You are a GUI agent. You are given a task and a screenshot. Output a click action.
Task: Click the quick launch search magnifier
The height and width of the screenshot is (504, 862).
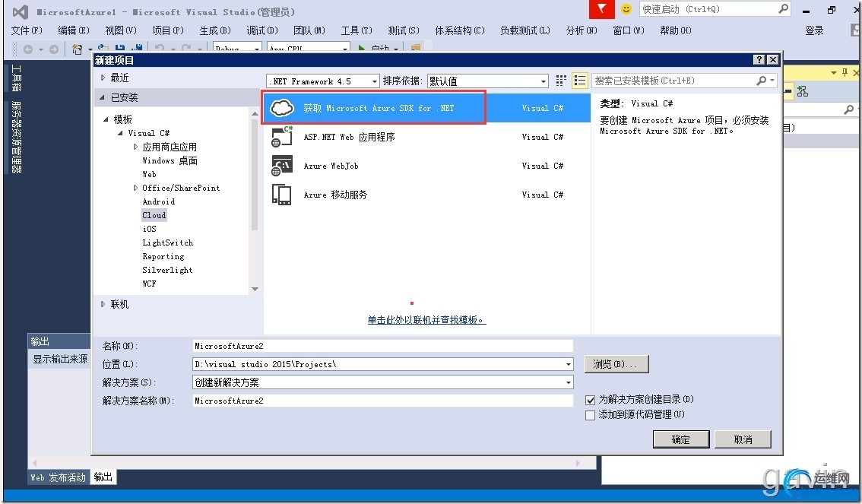[x=784, y=9]
